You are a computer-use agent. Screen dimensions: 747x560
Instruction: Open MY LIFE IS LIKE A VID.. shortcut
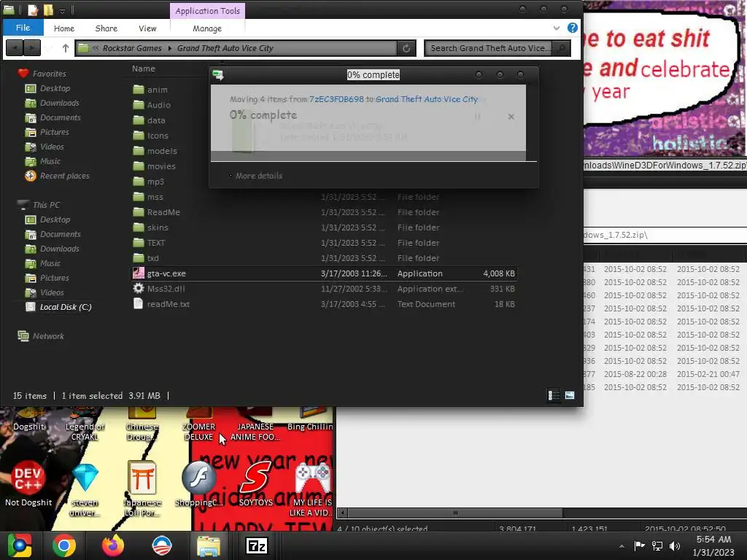pyautogui.click(x=312, y=489)
